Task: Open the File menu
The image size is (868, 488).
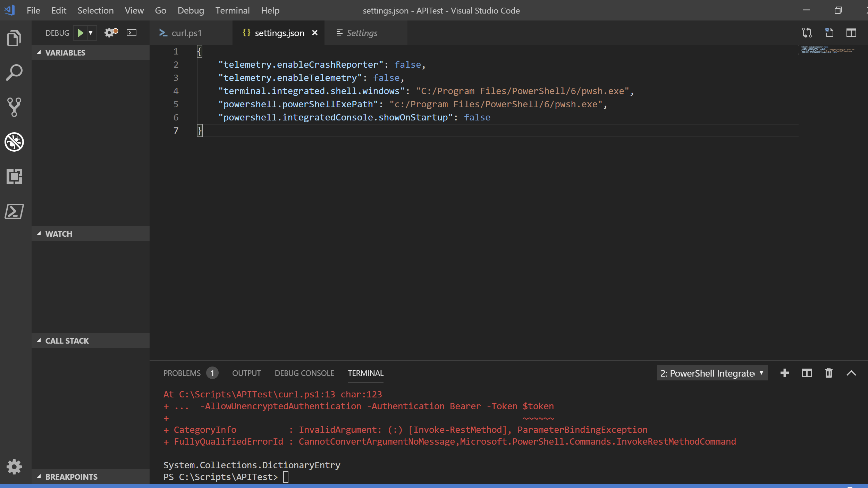Action: (33, 10)
